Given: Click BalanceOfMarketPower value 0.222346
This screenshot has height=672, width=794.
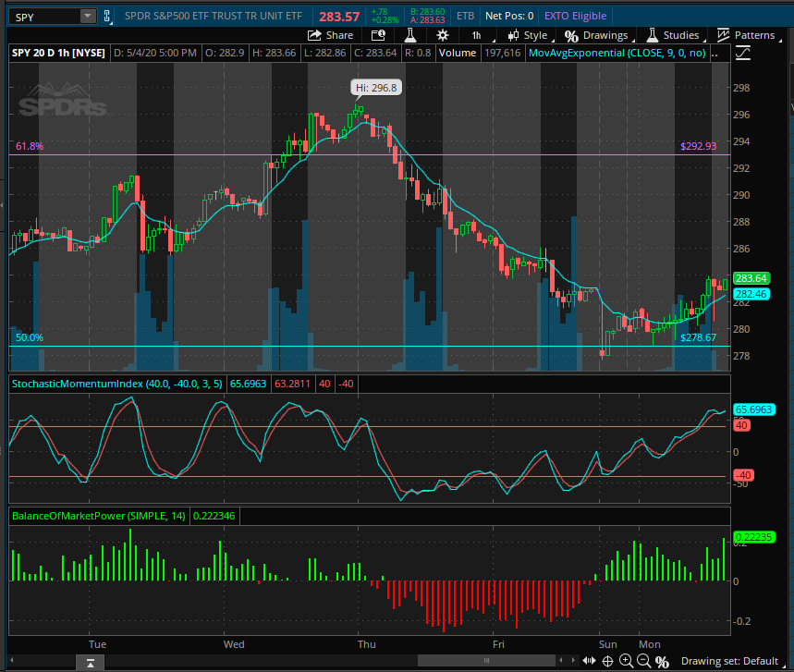Looking at the screenshot, I should [x=214, y=516].
